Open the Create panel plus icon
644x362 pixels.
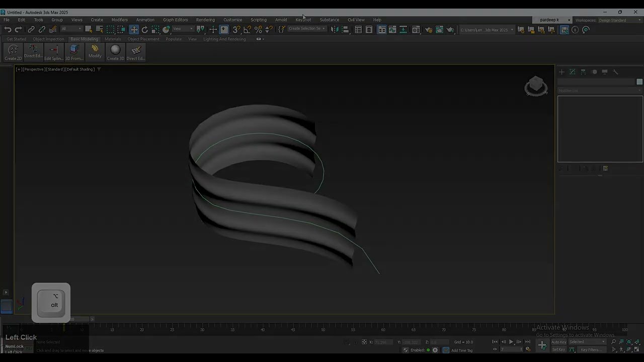[x=562, y=72]
